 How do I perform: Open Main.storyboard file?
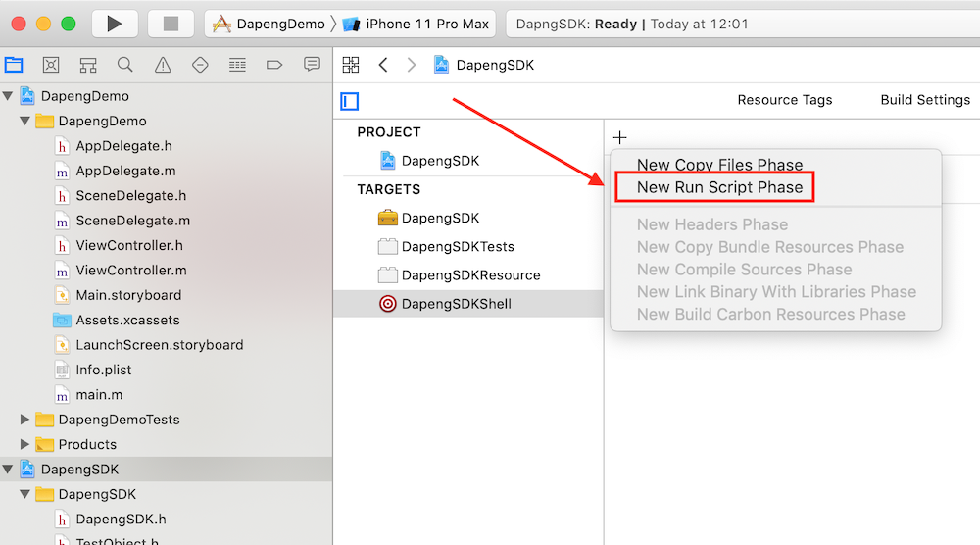(x=128, y=295)
